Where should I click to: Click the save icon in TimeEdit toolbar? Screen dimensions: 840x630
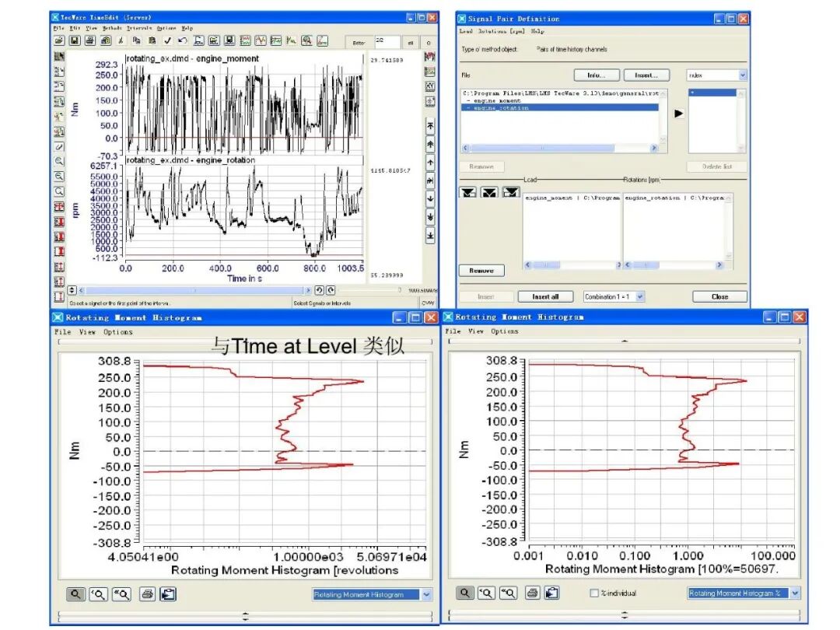pyautogui.click(x=75, y=40)
